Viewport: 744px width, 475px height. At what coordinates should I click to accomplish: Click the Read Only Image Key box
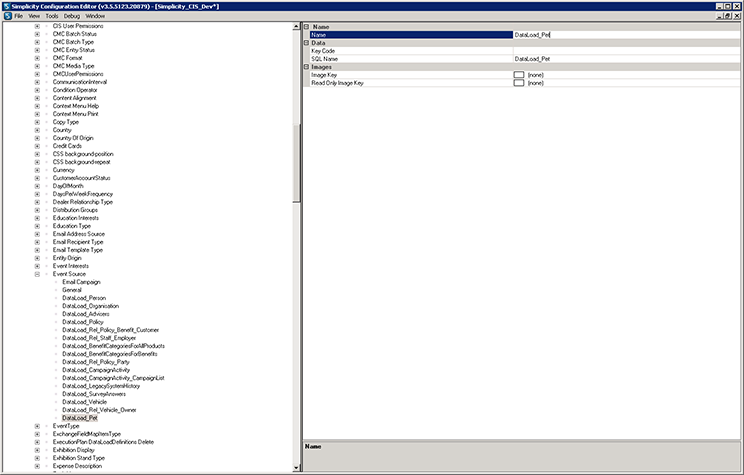coord(519,83)
